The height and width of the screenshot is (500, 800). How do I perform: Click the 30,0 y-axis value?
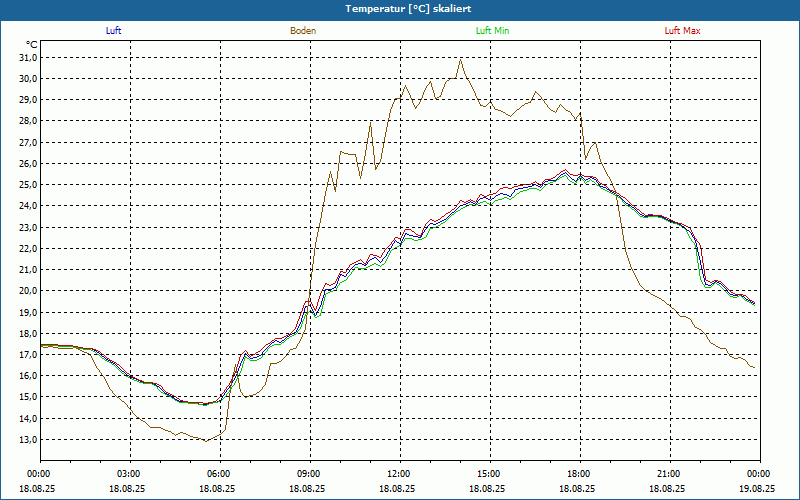28,79
